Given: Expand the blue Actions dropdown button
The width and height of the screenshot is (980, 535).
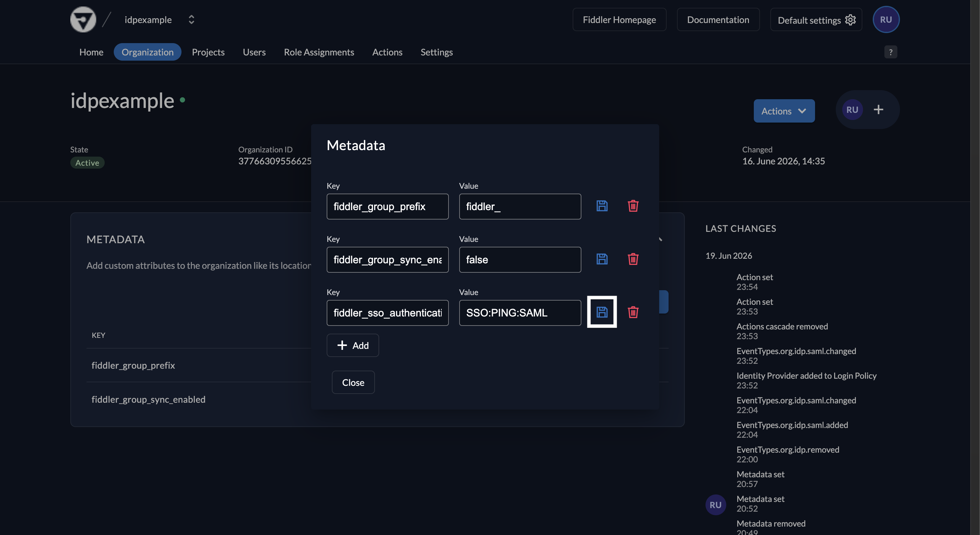Looking at the screenshot, I should [784, 111].
